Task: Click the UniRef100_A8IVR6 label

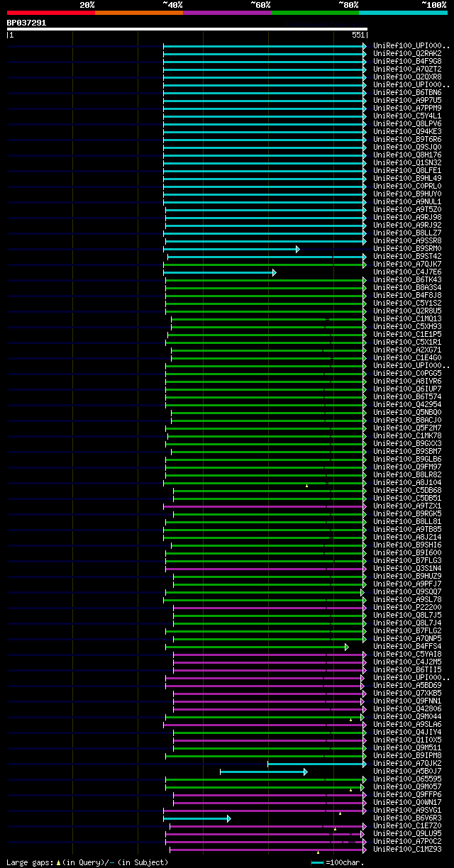Action: pyautogui.click(x=407, y=381)
